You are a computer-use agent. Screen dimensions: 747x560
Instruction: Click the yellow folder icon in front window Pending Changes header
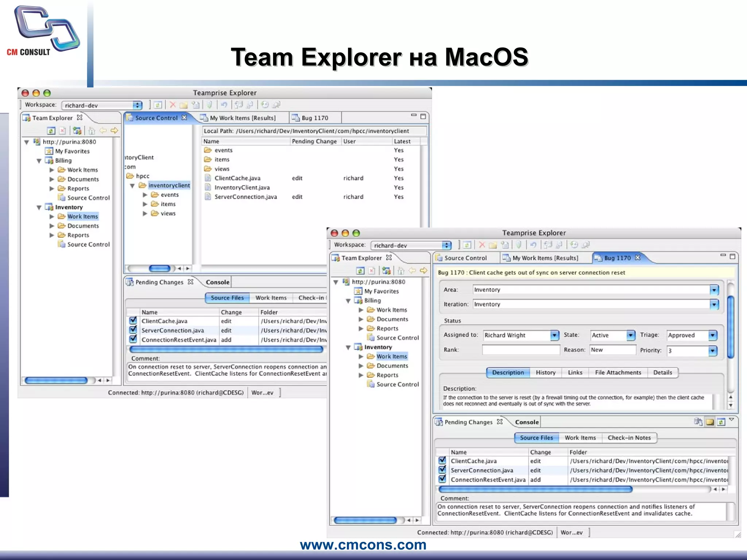[x=710, y=422]
